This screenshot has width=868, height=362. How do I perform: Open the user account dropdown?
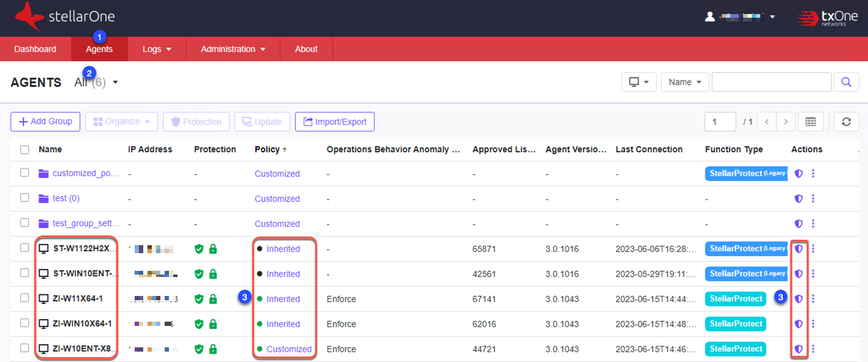click(772, 17)
